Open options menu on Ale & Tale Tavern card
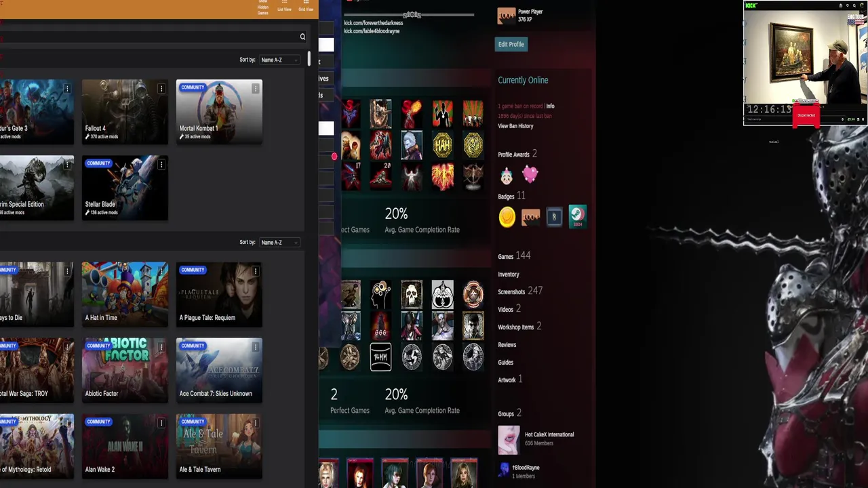868x488 pixels. (x=255, y=423)
